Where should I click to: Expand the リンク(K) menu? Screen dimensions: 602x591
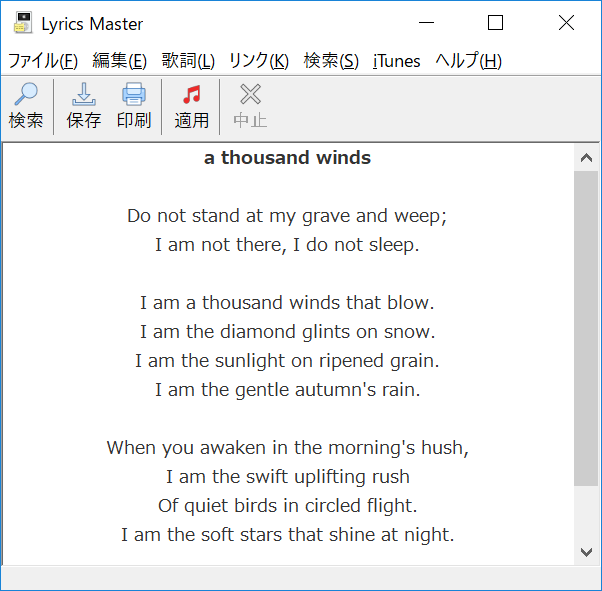(x=258, y=61)
